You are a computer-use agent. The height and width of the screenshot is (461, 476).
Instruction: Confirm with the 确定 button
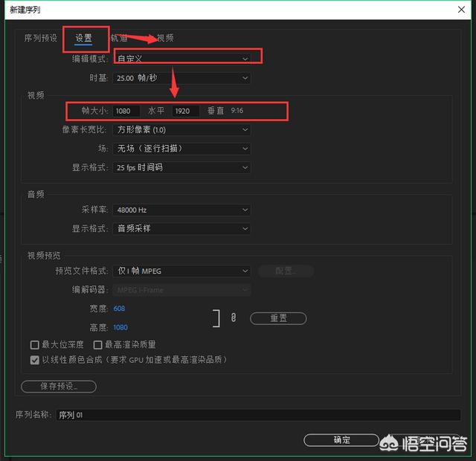click(341, 440)
